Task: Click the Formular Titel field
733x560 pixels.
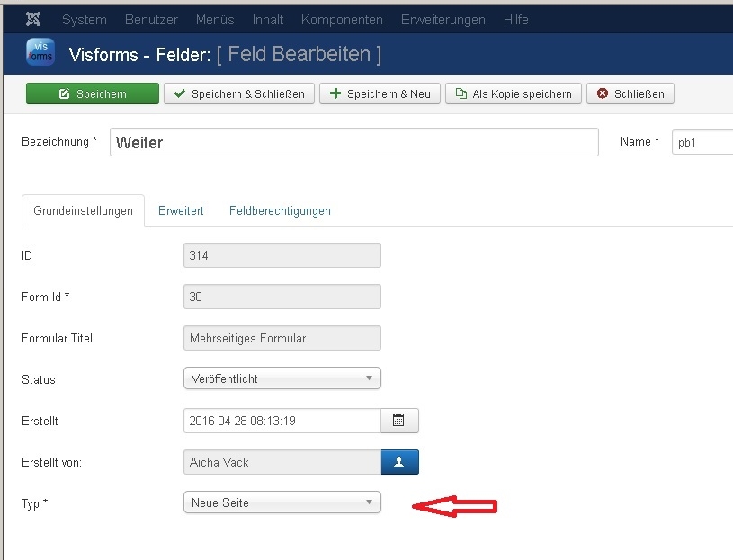Action: coord(282,338)
